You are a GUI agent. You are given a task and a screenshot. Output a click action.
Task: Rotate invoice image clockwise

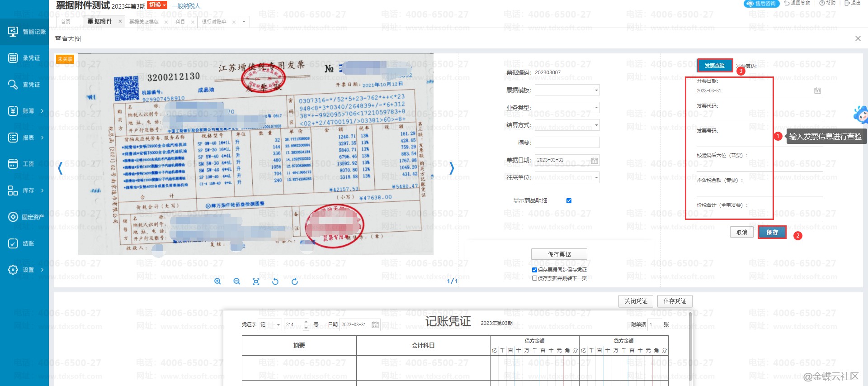(295, 281)
